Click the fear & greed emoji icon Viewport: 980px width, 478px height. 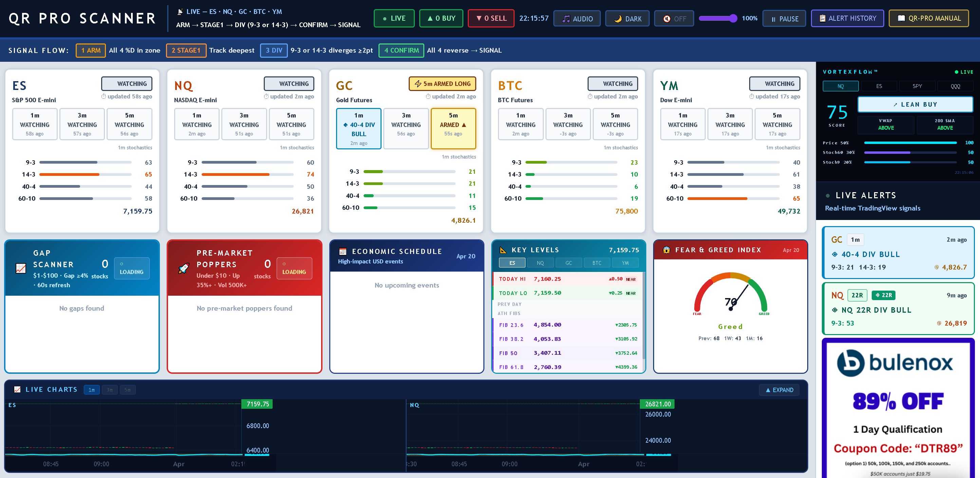pyautogui.click(x=666, y=250)
